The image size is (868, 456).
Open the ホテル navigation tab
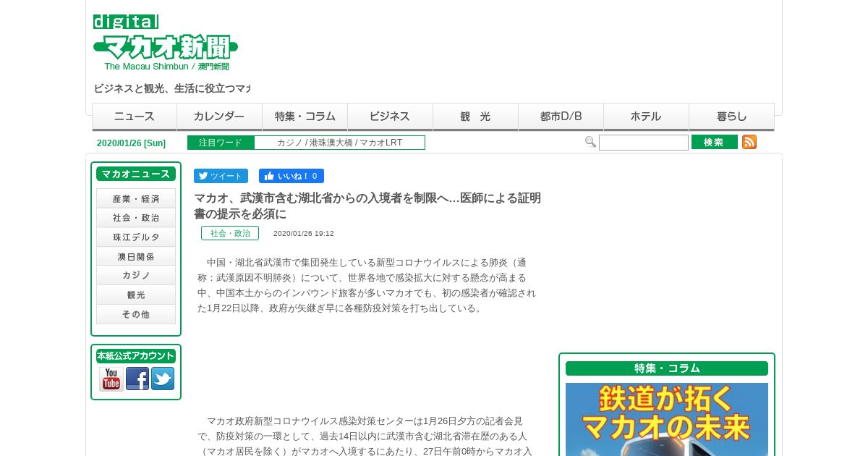tap(647, 117)
